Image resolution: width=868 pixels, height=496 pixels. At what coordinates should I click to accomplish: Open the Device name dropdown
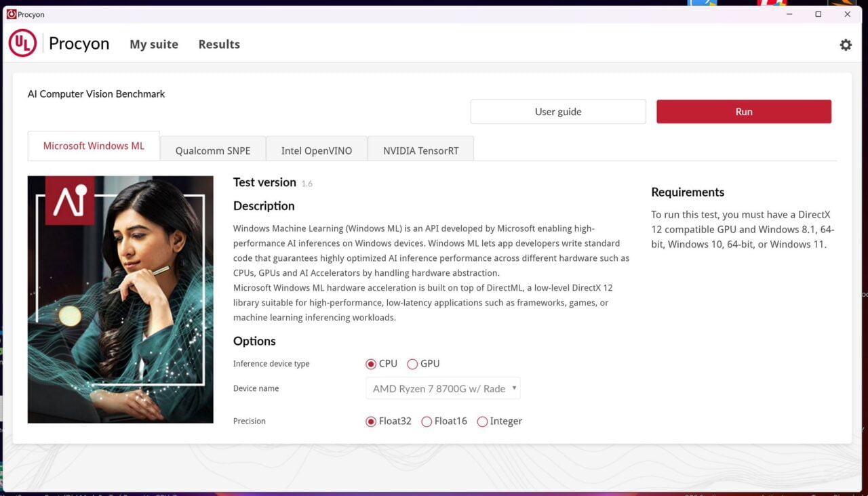tap(443, 388)
